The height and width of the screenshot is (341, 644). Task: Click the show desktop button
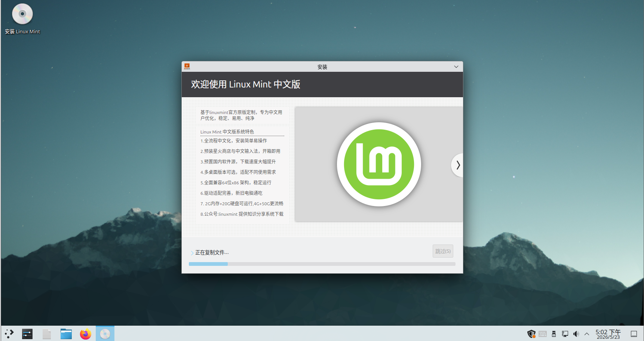tap(634, 334)
